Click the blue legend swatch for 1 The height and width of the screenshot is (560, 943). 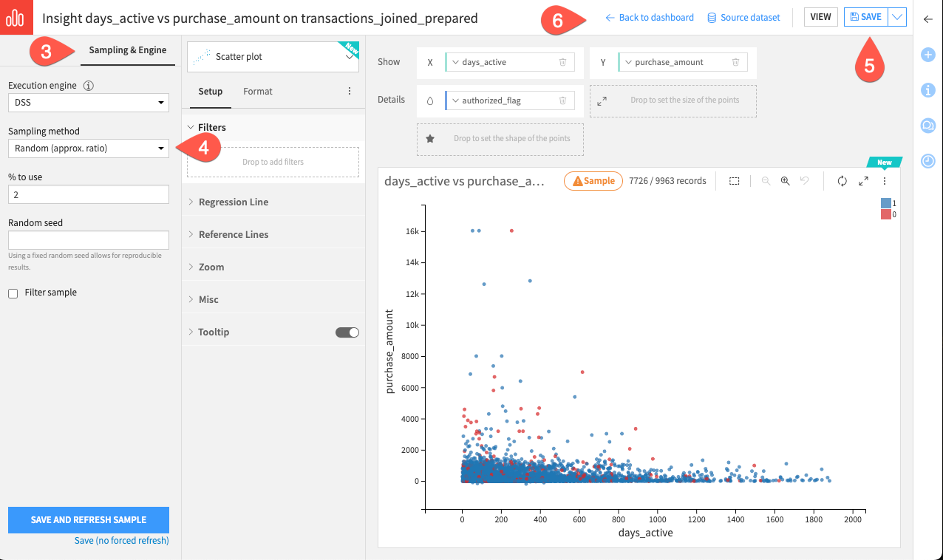point(885,203)
